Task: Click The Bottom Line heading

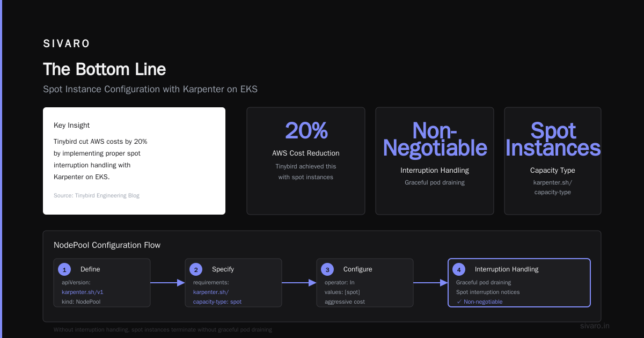Action: 105,69
